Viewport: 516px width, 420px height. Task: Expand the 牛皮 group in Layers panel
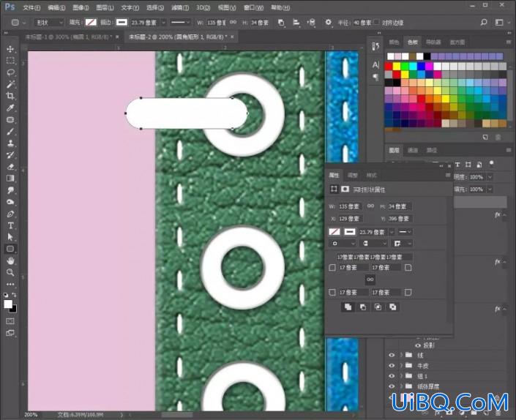[x=402, y=365]
